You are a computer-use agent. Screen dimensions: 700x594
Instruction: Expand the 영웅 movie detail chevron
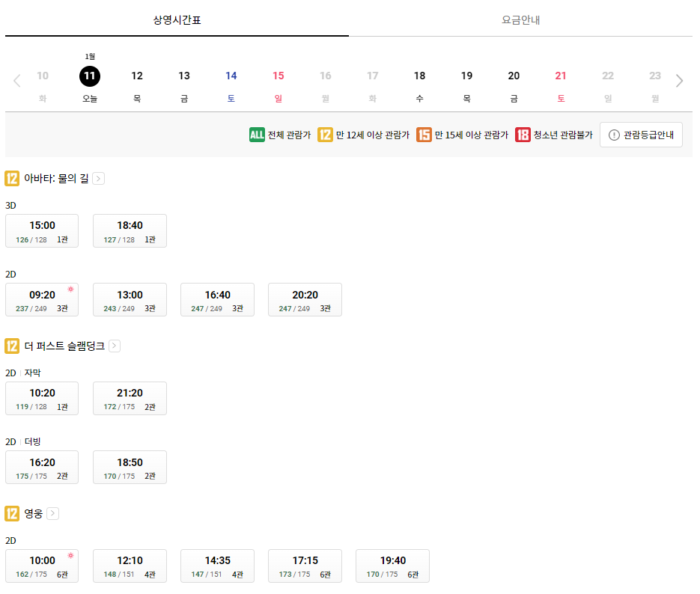pos(52,513)
